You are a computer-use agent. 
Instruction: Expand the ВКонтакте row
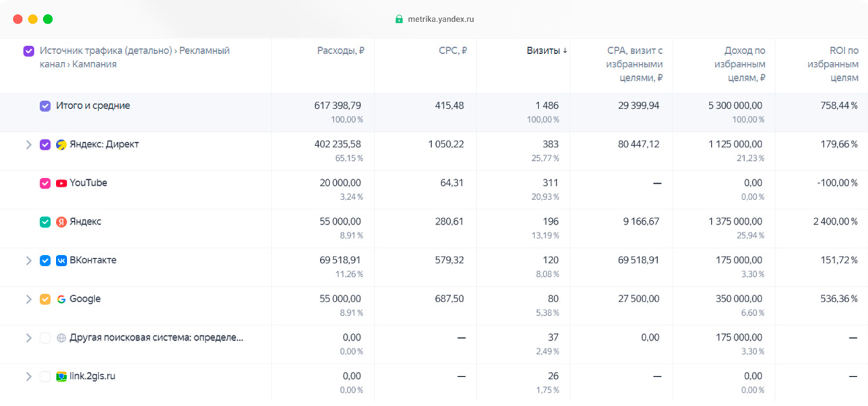(28, 261)
